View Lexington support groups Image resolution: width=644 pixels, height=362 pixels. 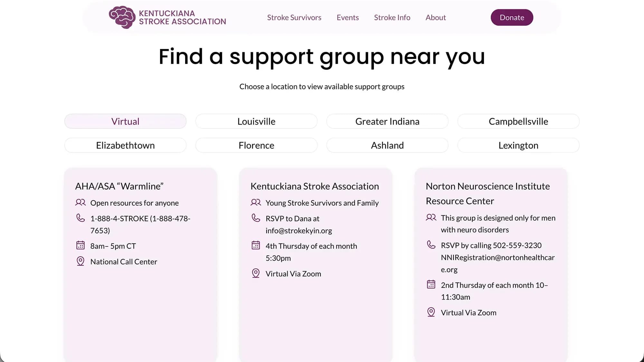click(518, 145)
